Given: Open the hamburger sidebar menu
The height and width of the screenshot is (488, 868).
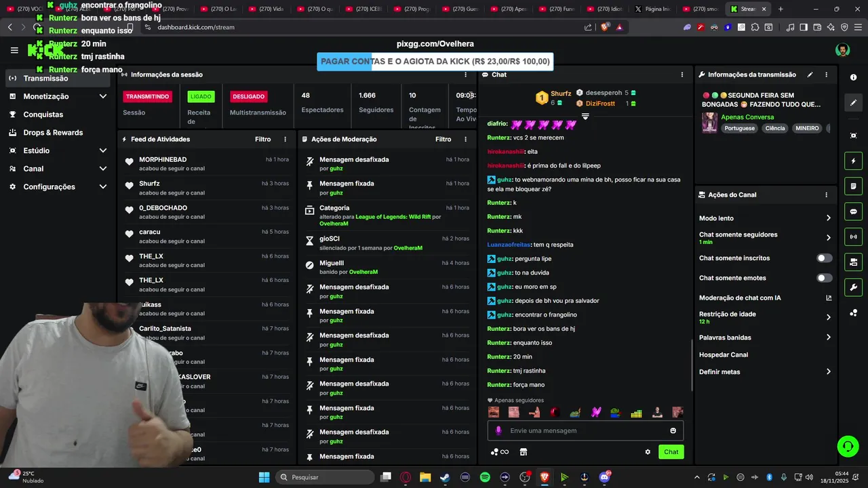Looking at the screenshot, I should click(14, 50).
